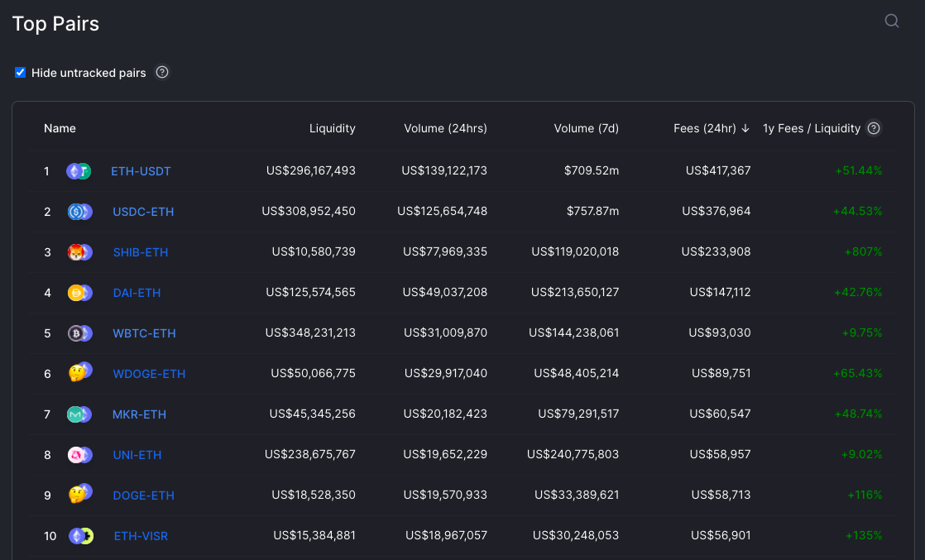Select fees value US$58,957
Viewport: 925px width, 560px height.
721,454
